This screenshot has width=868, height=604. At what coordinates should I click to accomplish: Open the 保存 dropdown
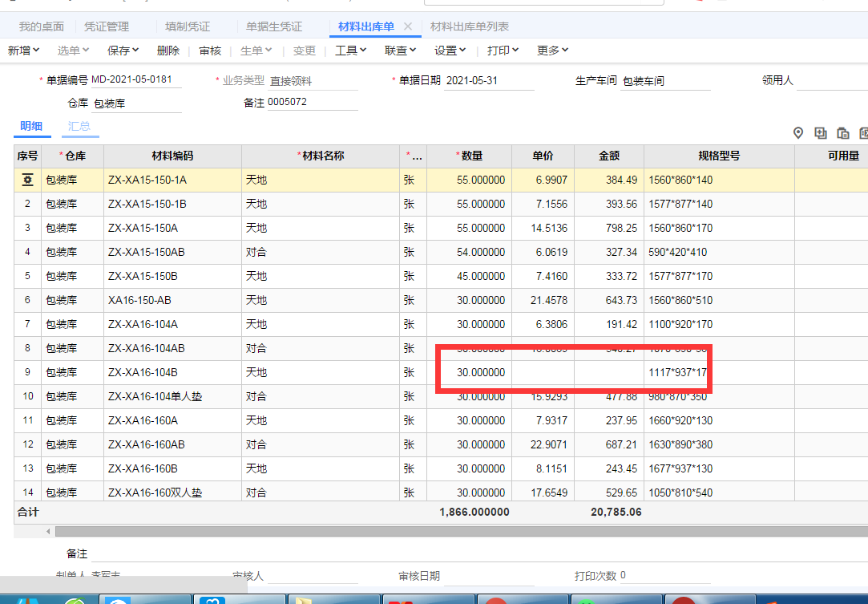tap(123, 51)
